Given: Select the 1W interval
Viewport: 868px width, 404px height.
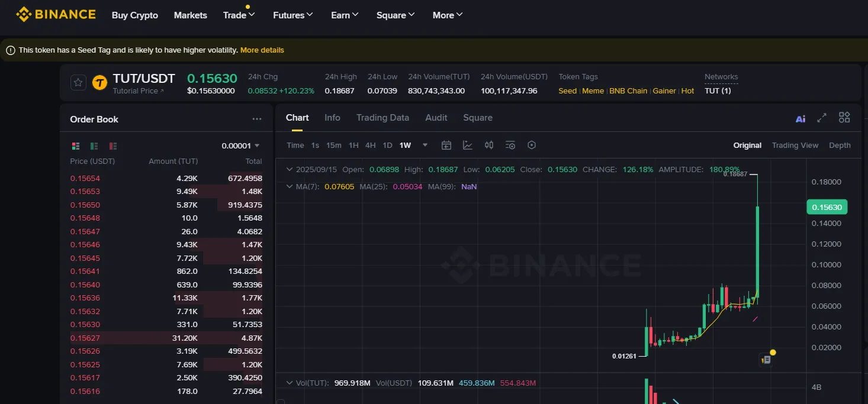Looking at the screenshot, I should 405,145.
